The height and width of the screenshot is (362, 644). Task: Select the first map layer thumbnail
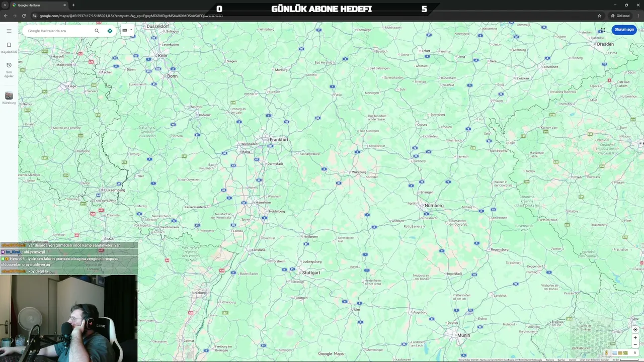coord(615,353)
